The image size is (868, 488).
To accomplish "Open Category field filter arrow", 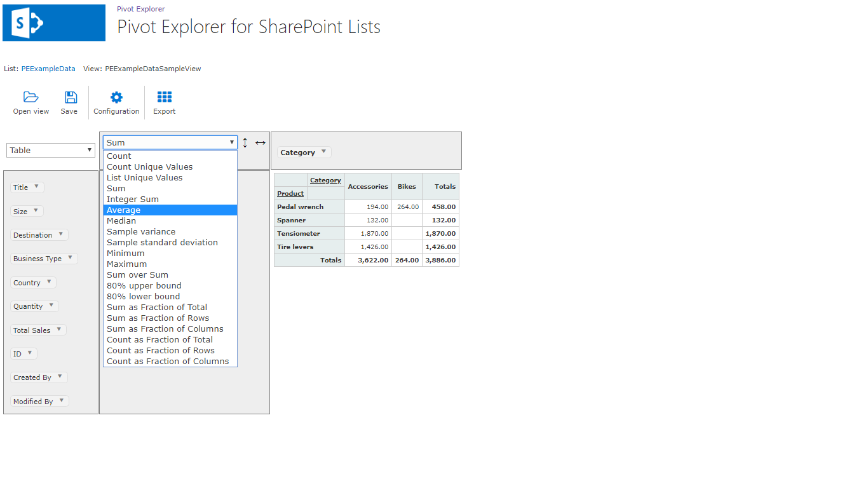I will pyautogui.click(x=323, y=151).
